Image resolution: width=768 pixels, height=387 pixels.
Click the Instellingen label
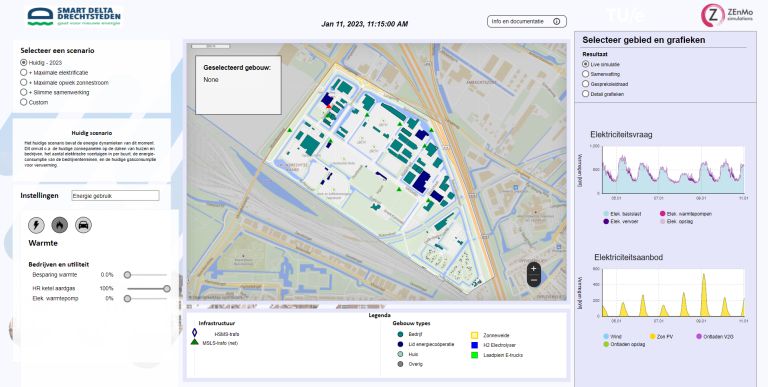[x=39, y=195]
